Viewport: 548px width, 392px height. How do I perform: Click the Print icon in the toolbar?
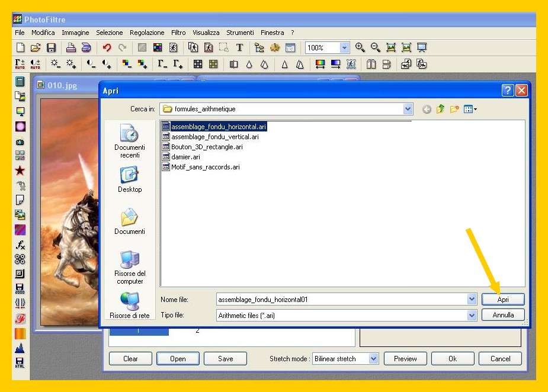(70, 48)
